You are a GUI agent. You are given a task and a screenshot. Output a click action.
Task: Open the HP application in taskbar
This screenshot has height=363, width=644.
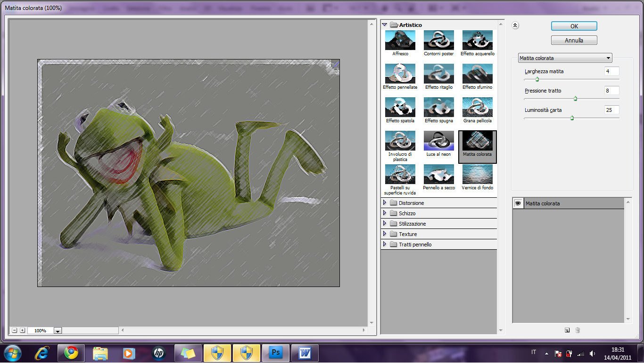tap(158, 353)
